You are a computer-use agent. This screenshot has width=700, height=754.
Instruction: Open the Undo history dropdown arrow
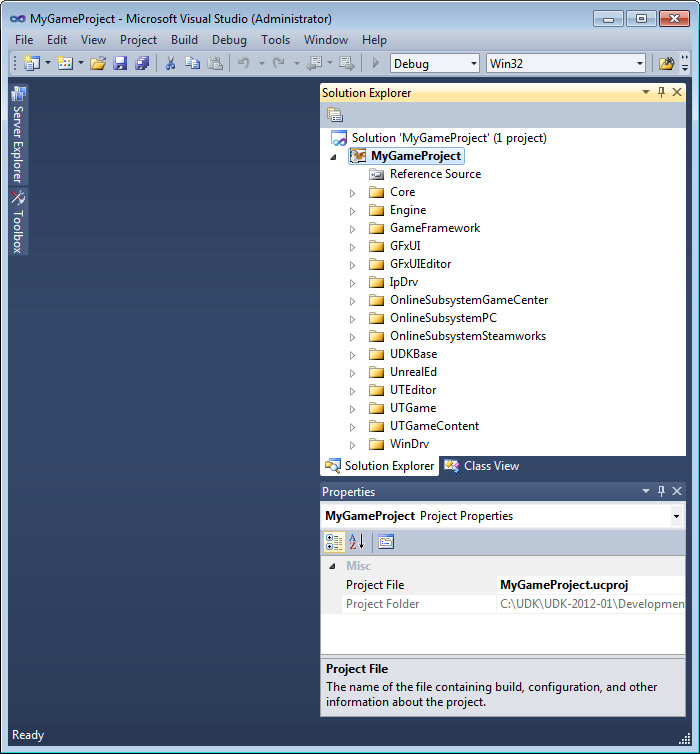tap(262, 63)
